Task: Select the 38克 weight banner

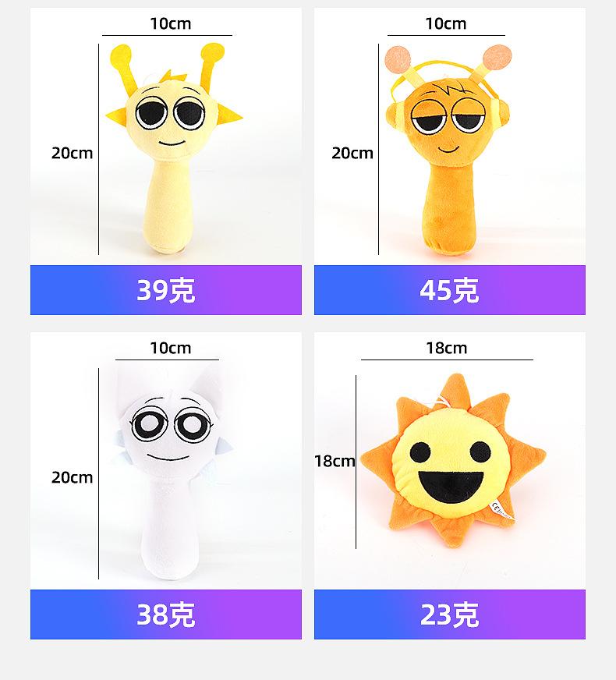Action: [165, 614]
